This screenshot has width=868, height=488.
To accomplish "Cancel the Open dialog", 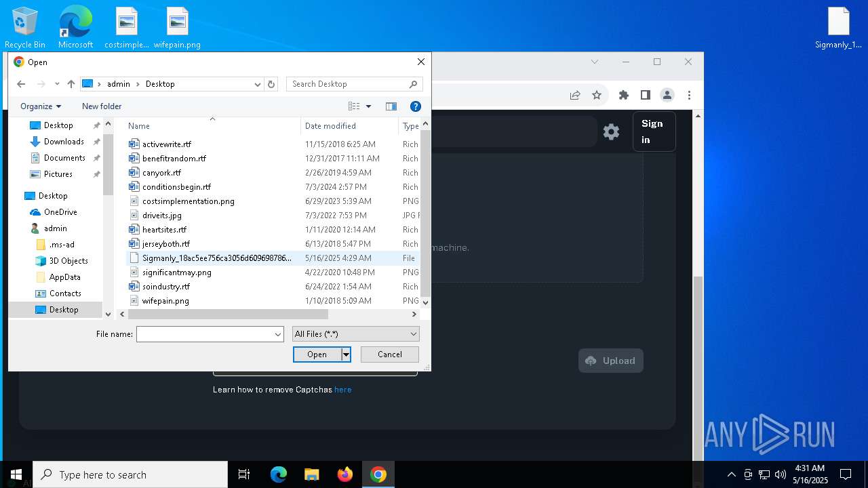I will pos(390,354).
